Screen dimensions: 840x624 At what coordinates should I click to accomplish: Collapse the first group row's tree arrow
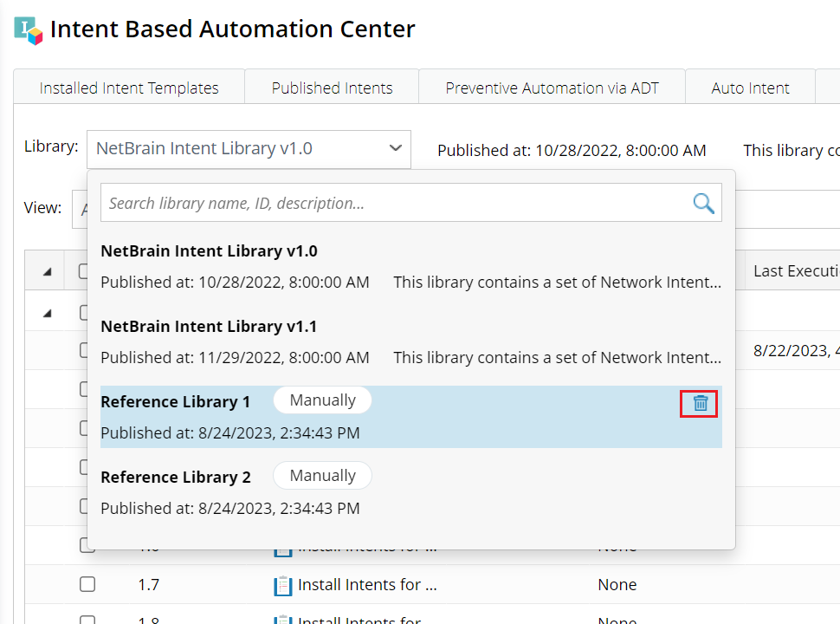[x=47, y=313]
